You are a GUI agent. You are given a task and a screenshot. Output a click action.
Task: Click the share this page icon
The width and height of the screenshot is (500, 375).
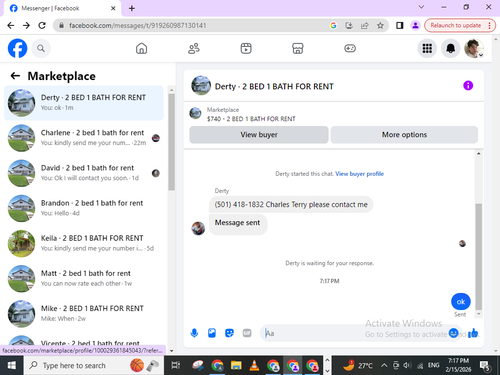365,25
